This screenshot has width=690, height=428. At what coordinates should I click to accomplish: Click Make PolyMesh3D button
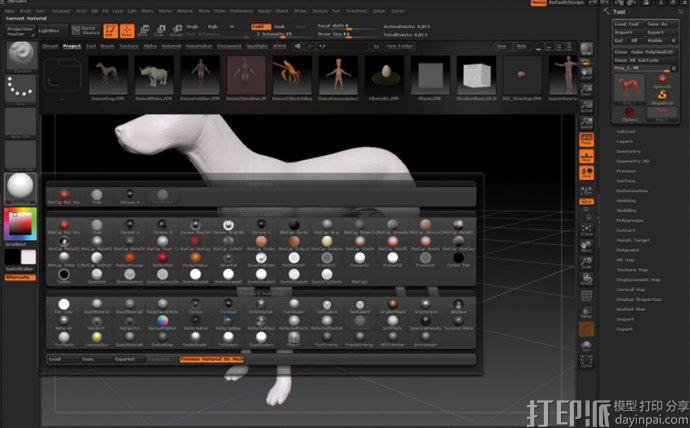[652, 52]
